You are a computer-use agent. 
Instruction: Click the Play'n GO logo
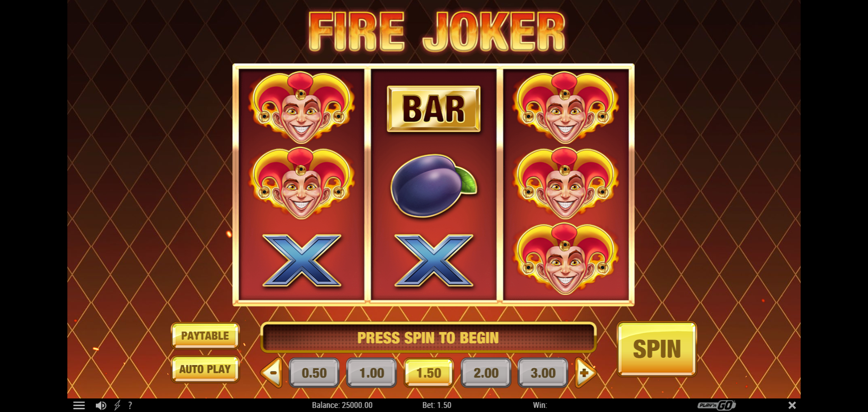point(717,405)
